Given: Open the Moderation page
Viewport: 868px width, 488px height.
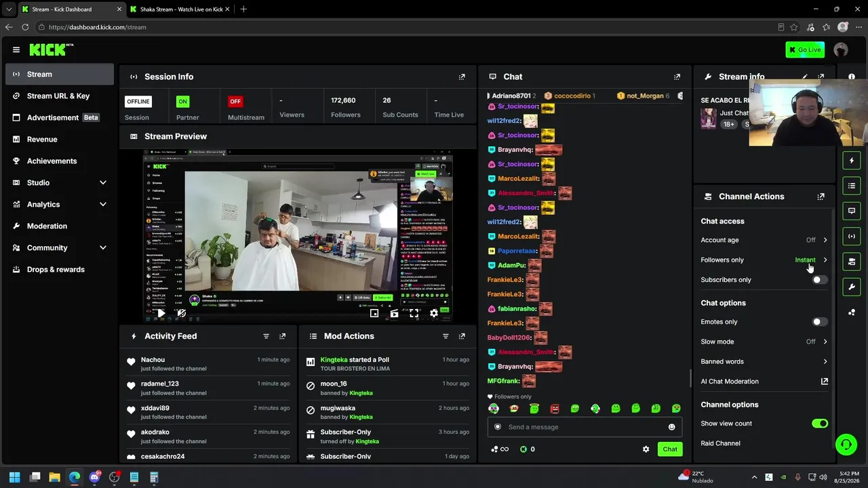Looking at the screenshot, I should [60, 226].
